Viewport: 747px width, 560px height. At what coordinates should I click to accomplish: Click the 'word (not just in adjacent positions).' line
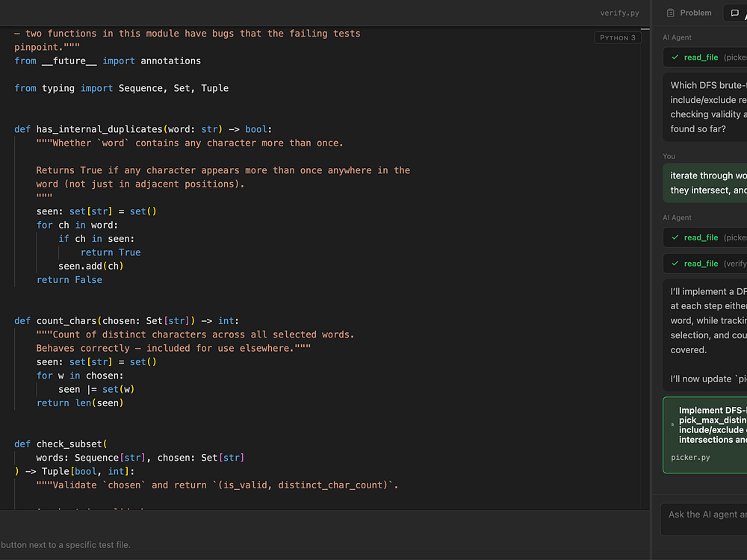pyautogui.click(x=140, y=184)
